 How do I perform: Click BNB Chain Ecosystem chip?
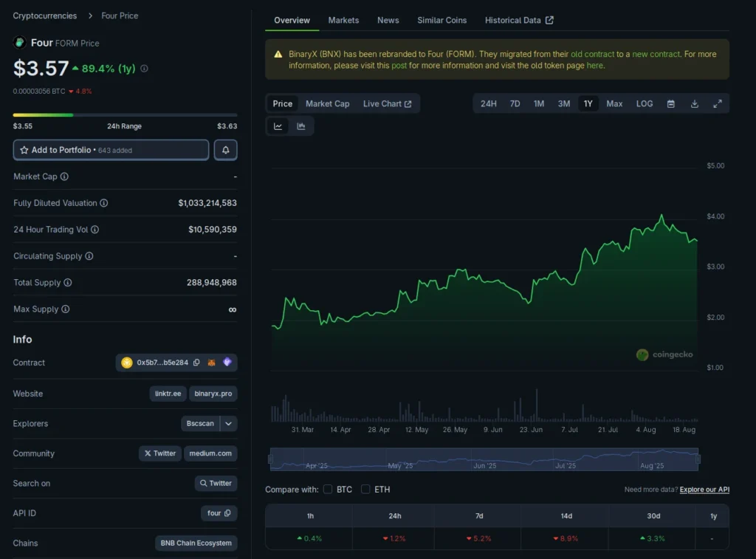(x=196, y=543)
